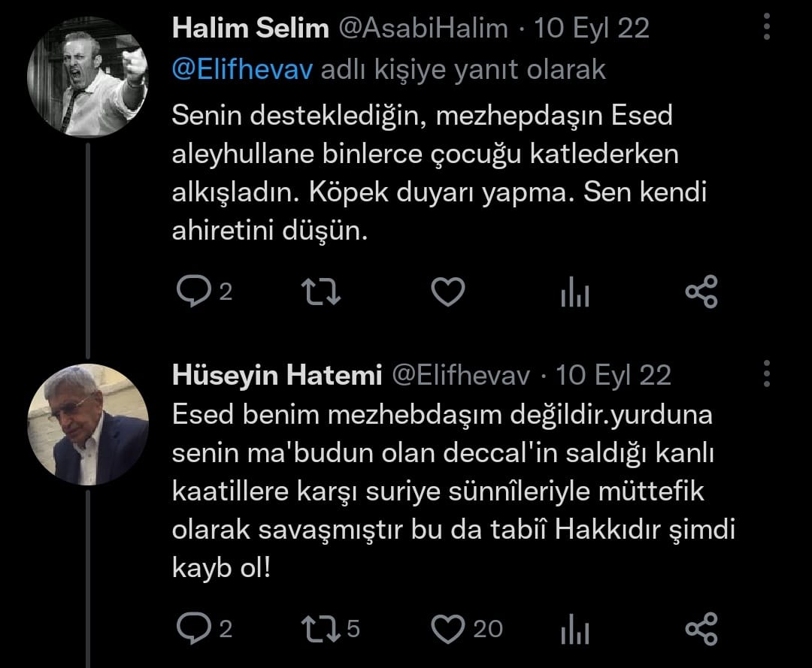The height and width of the screenshot is (668, 812).
Task: Retweet Hüseyin Hatemi's tweet
Action: (320, 628)
